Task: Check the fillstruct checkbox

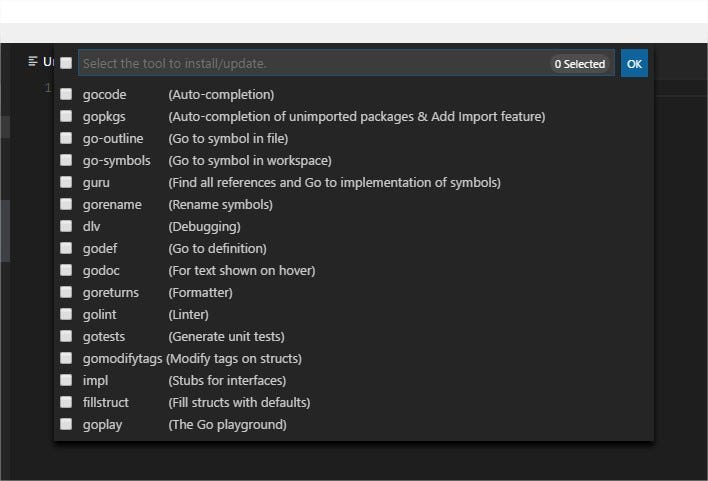Action: 66,402
